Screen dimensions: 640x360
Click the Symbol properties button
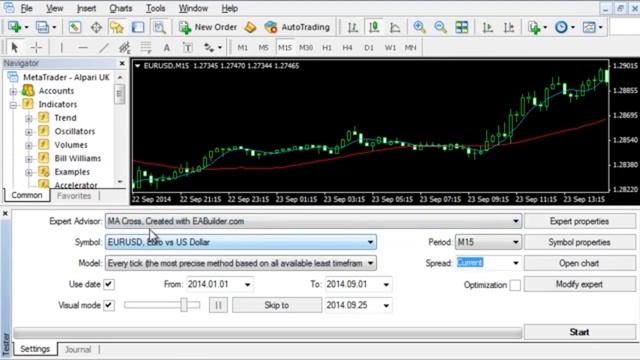point(579,242)
